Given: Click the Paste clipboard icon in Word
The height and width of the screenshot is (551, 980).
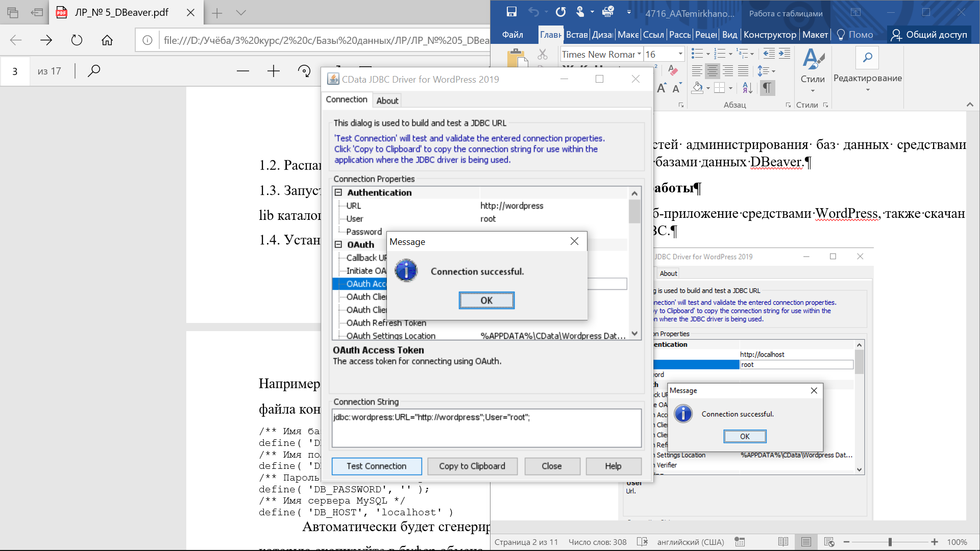Looking at the screenshot, I should (517, 58).
